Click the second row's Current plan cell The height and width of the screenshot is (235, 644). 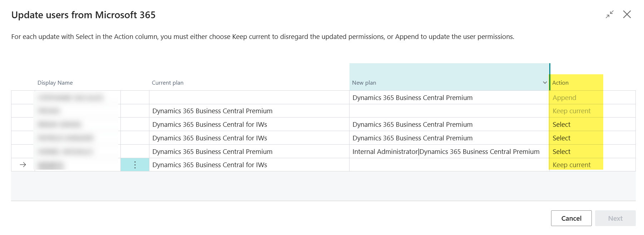[x=212, y=111]
